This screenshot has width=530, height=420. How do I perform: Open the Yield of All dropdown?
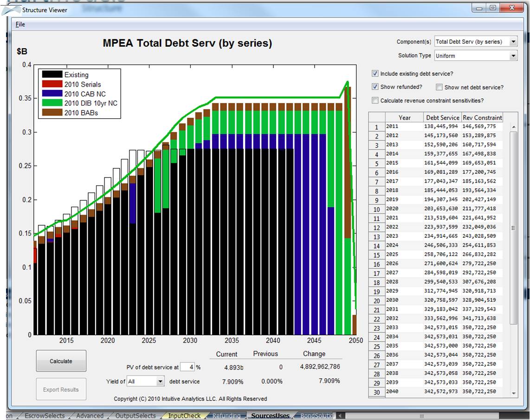[x=160, y=382]
